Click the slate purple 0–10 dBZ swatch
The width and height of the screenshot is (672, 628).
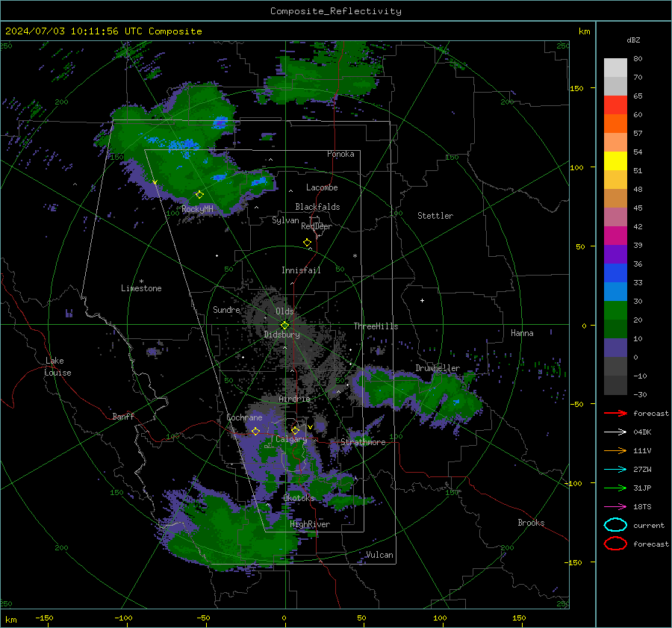pyautogui.click(x=615, y=348)
